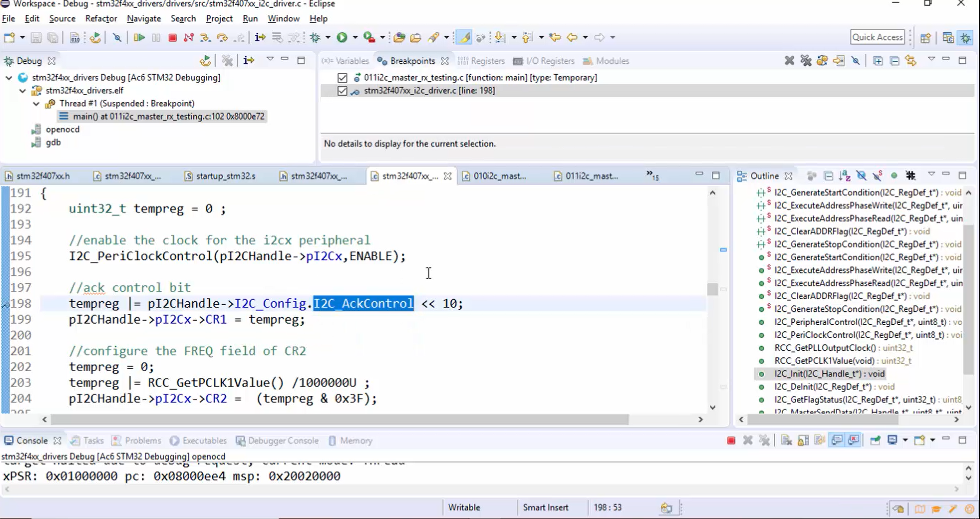Switch to the Debugger Console tab
This screenshot has width=980, height=519.
click(277, 441)
